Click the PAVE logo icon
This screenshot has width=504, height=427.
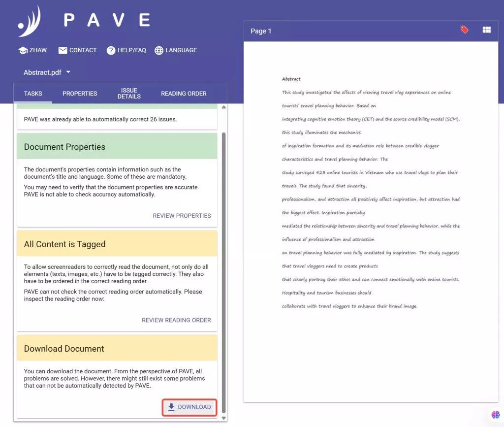click(x=30, y=21)
